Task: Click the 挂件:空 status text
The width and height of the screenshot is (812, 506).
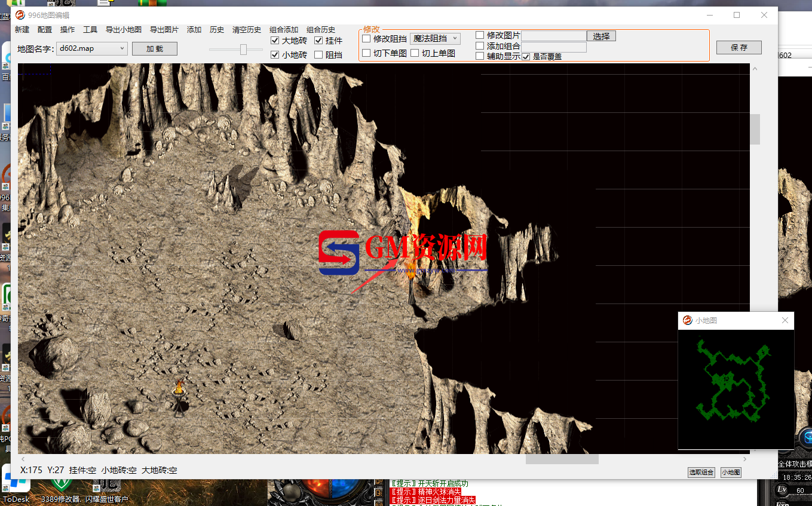Action: point(82,470)
